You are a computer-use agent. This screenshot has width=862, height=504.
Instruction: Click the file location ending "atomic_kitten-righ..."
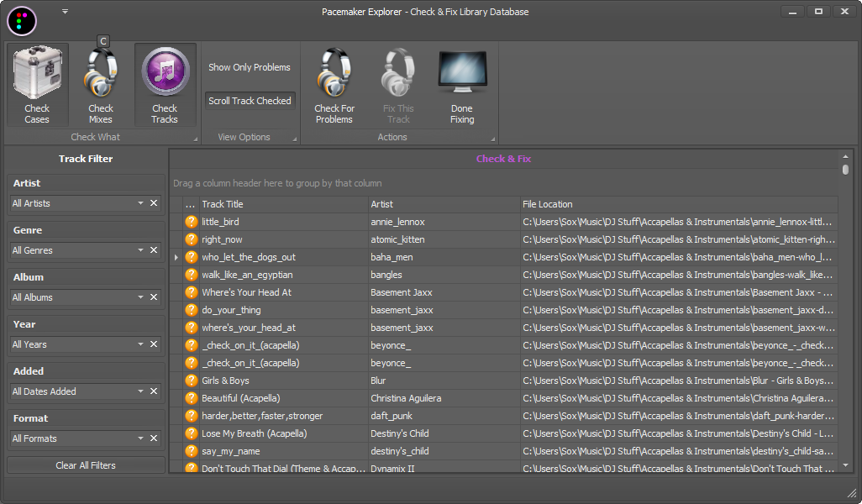click(x=679, y=239)
